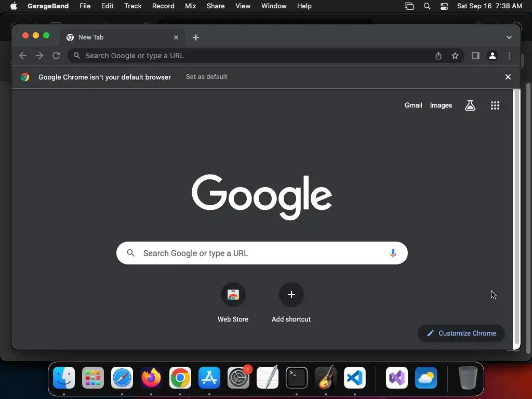Image resolution: width=532 pixels, height=399 pixels.
Task: Open the File menu
Action: tap(85, 6)
